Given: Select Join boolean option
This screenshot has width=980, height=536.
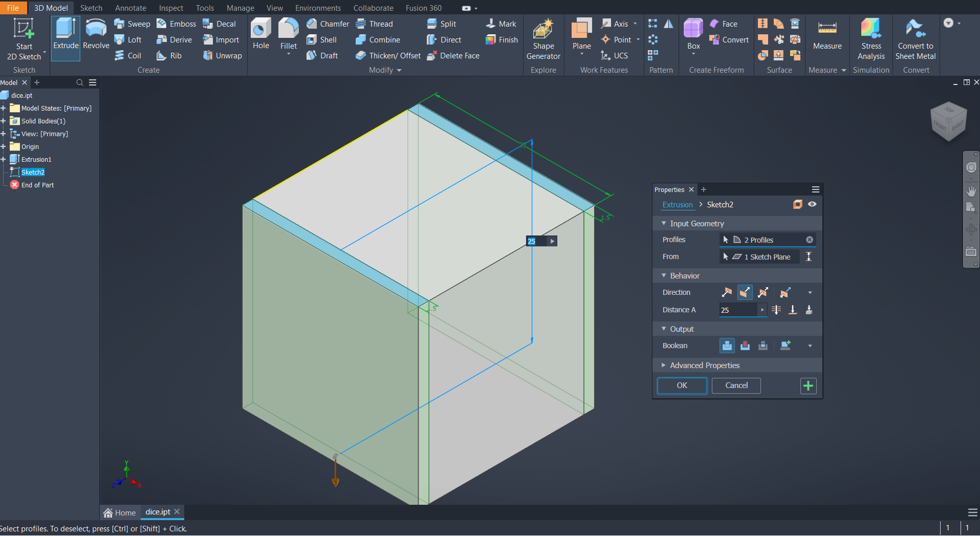Looking at the screenshot, I should click(x=727, y=346).
